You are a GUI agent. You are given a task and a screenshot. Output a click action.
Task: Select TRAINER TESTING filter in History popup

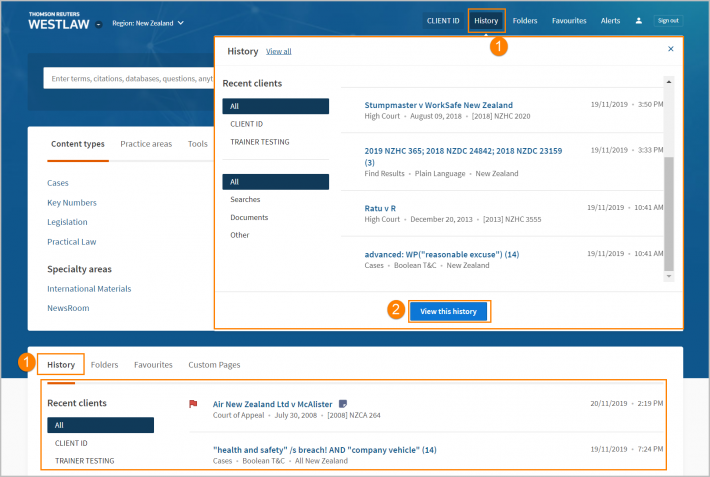259,142
